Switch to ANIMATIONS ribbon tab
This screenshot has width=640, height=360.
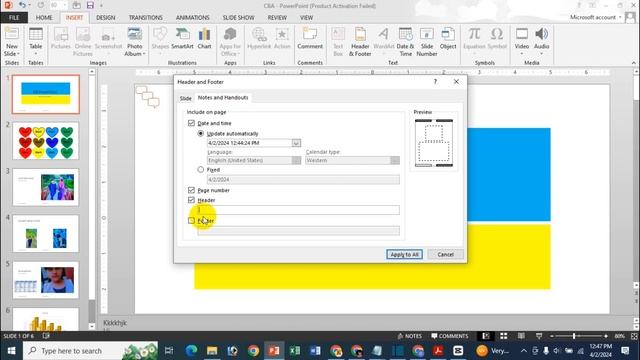tap(192, 18)
